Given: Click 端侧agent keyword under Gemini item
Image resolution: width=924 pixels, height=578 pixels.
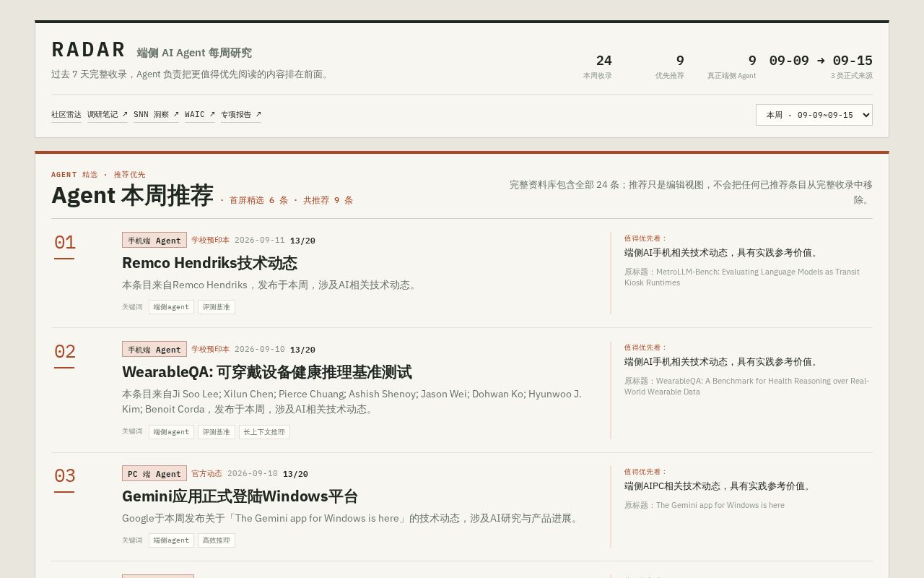Looking at the screenshot, I should click(171, 540).
